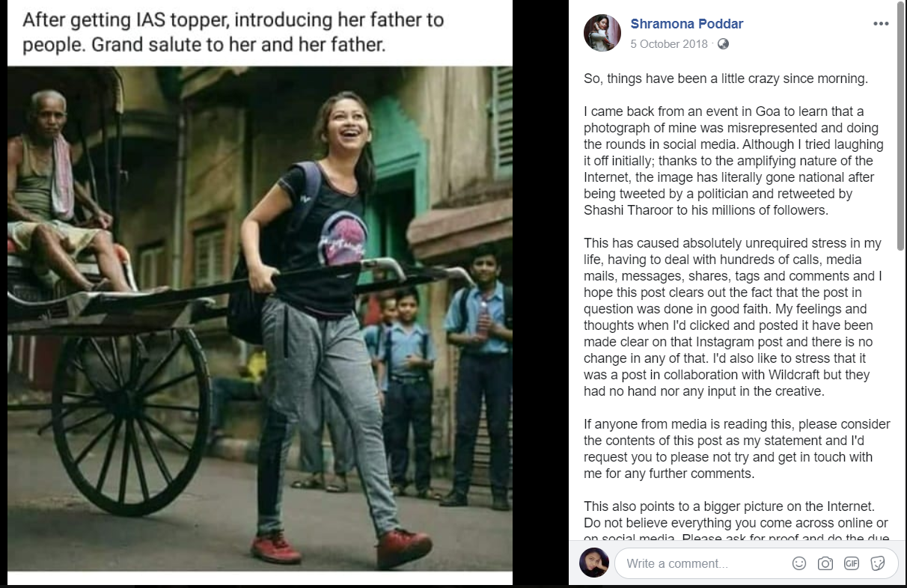Click the "After getting IAS topper" image caption

(x=233, y=31)
